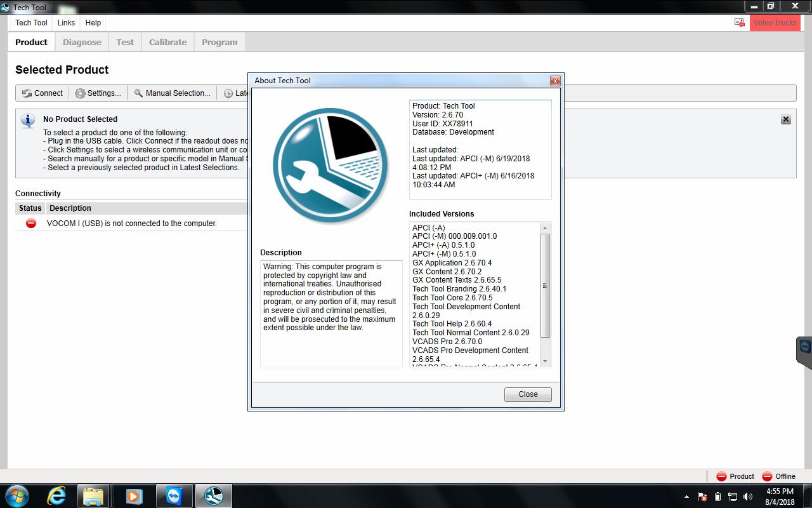Click the Status column header
Image resolution: width=812 pixels, height=508 pixels.
(30, 208)
